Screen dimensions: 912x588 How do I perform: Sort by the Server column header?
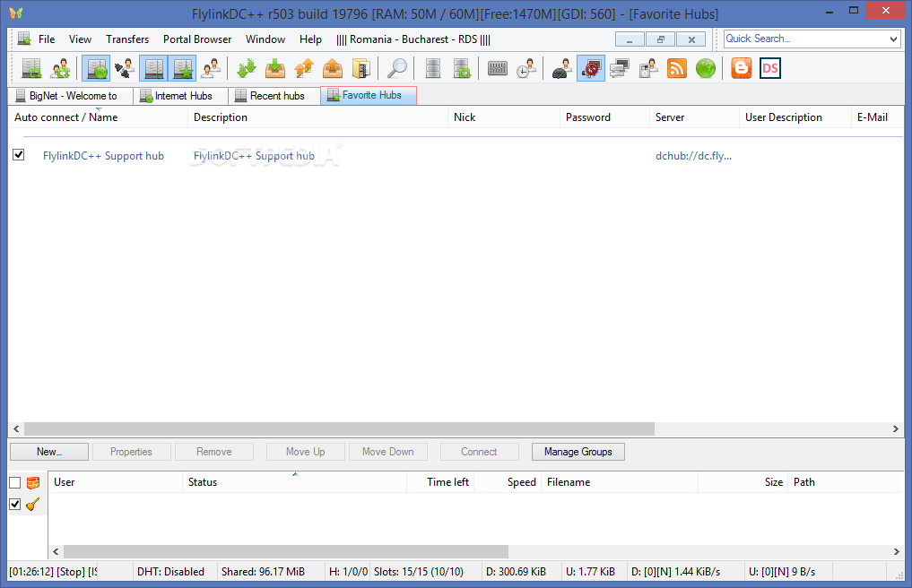pos(694,117)
